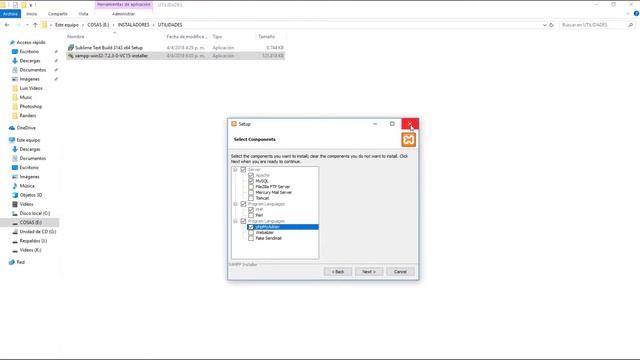
Task: Click the Este equipo computer icon in sidebar
Action: (12, 140)
